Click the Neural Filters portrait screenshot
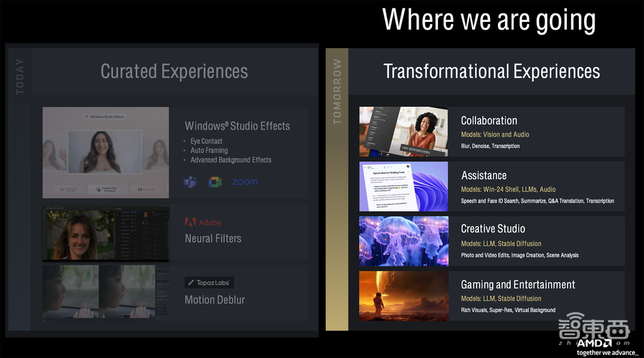The height and width of the screenshot is (358, 644). [106, 233]
